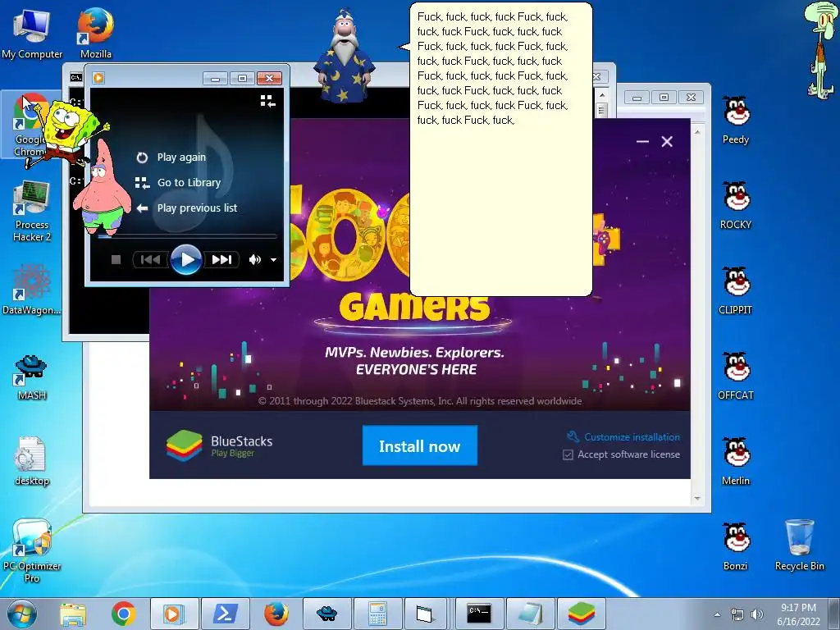Image resolution: width=840 pixels, height=630 pixels.
Task: Click the Squidward character on desktop
Action: coord(820,49)
